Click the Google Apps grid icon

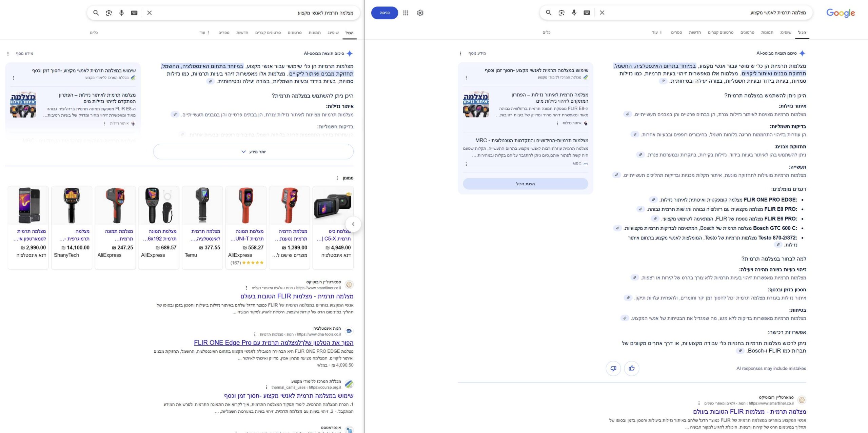click(406, 13)
